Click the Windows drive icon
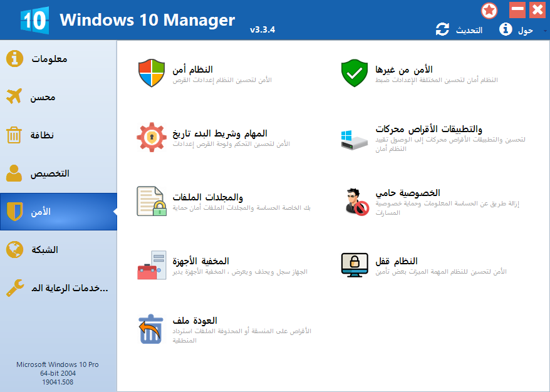This screenshot has width=550, height=392. 355,140
